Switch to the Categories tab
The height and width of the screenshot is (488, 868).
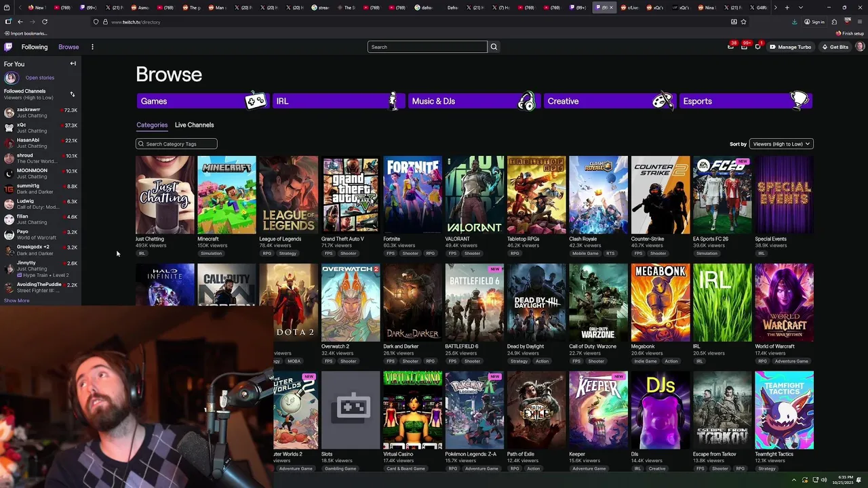click(152, 125)
